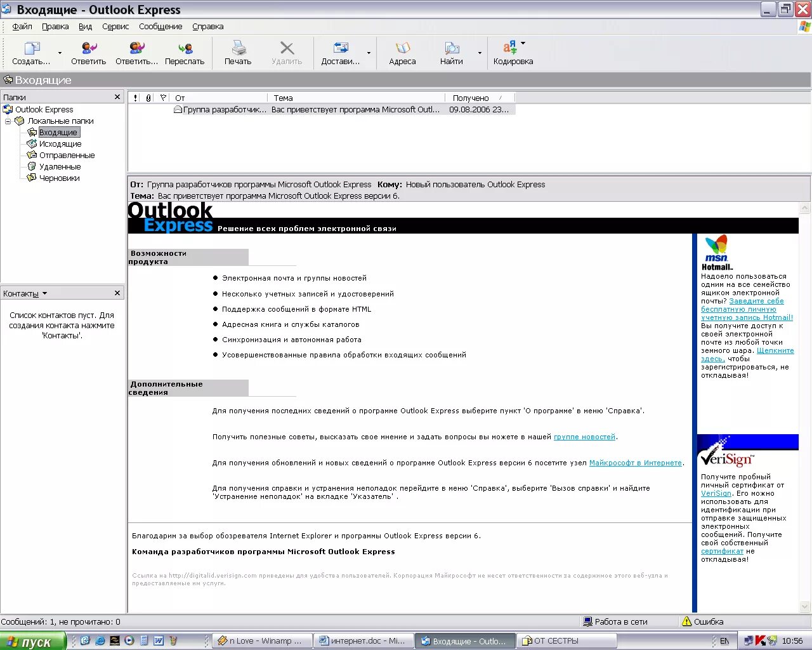Click the envelope icon of the welcome message
Image resolution: width=812 pixels, height=650 pixels.
(178, 109)
